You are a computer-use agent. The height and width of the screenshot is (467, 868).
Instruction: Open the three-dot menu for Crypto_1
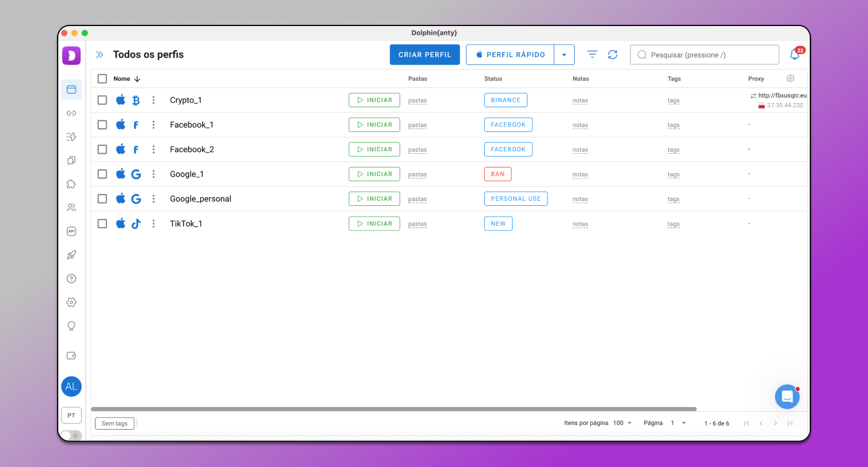154,100
